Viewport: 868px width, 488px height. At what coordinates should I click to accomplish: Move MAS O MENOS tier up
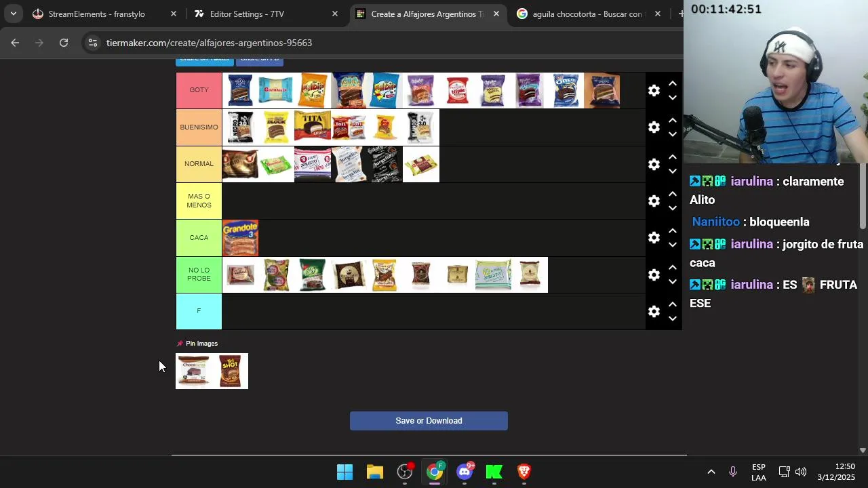tap(672, 194)
